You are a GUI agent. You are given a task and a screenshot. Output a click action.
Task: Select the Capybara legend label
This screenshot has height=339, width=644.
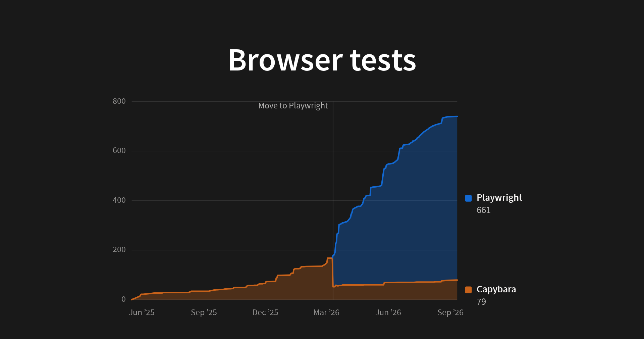pyautogui.click(x=496, y=289)
